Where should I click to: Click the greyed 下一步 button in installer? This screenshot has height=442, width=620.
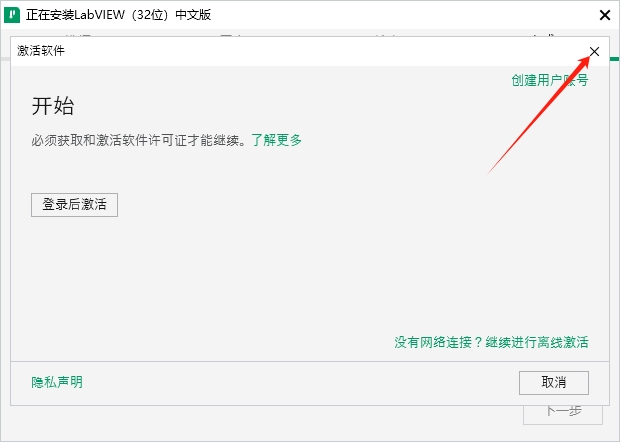coord(563,414)
